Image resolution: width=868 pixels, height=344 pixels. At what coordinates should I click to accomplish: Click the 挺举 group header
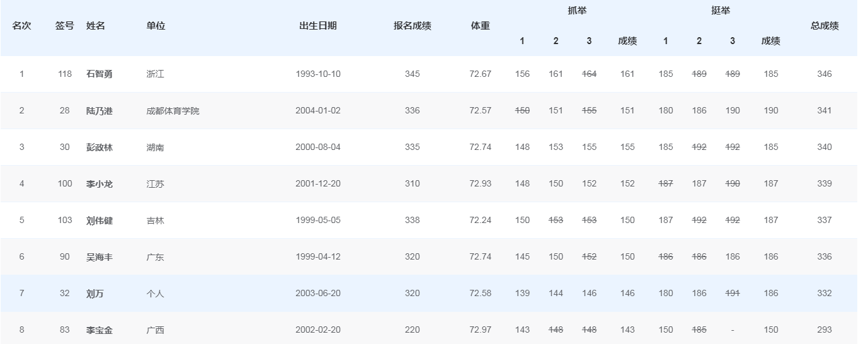[721, 11]
